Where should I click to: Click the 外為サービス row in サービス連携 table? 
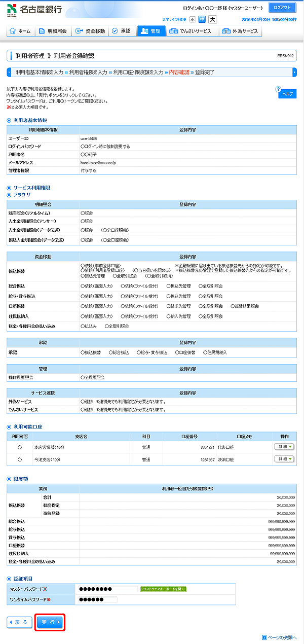152,402
